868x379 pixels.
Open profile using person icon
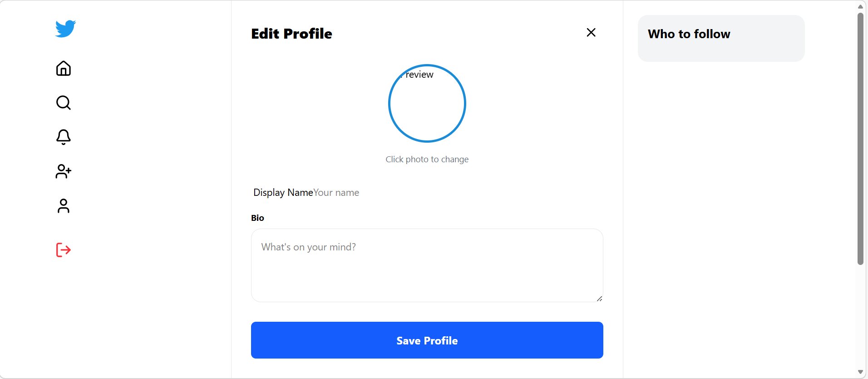pos(64,206)
